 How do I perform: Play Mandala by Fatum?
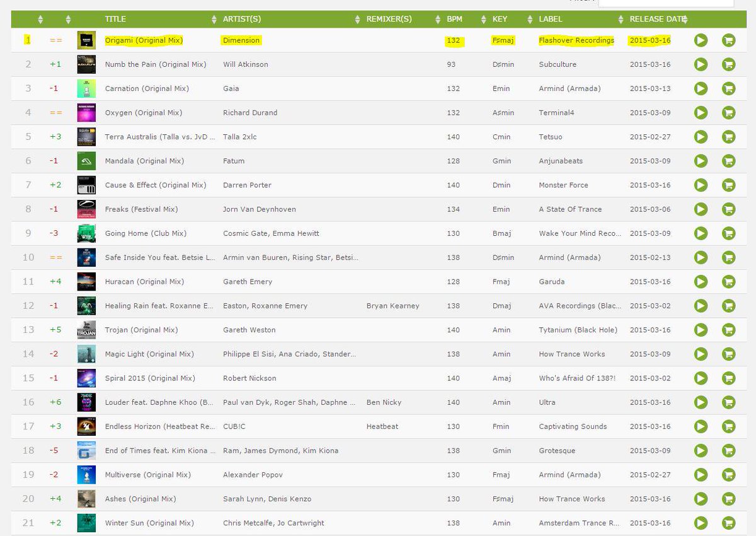pos(701,161)
